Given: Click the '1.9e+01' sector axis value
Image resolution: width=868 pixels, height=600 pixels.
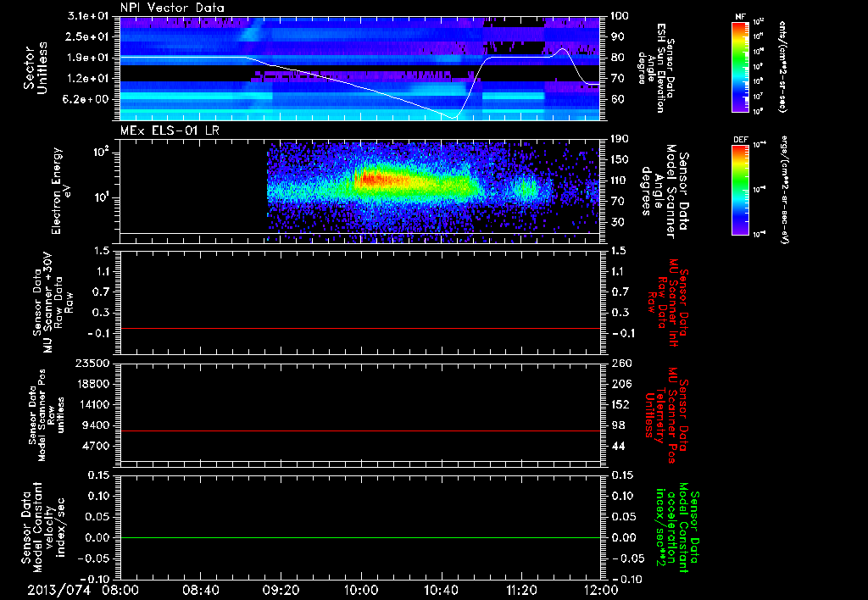Looking at the screenshot, I should (x=87, y=58).
